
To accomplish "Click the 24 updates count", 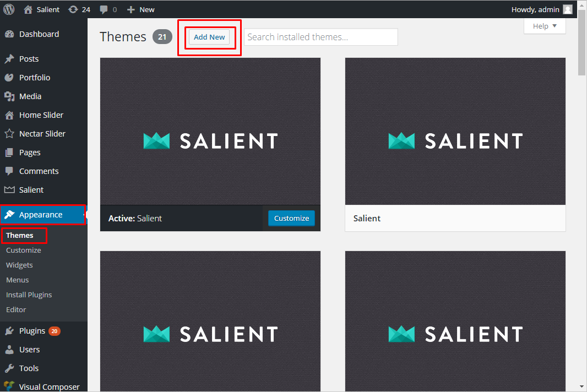I will pyautogui.click(x=86, y=10).
